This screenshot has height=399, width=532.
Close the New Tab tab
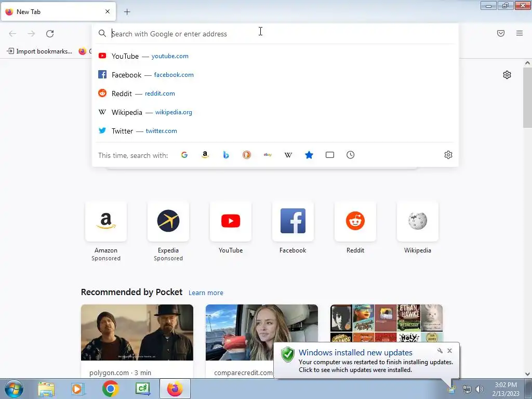108,11
